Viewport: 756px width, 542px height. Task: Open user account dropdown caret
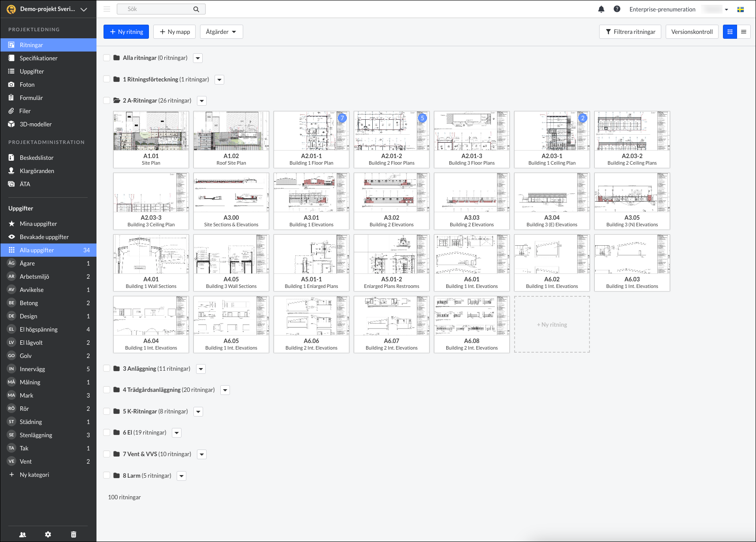(x=726, y=9)
